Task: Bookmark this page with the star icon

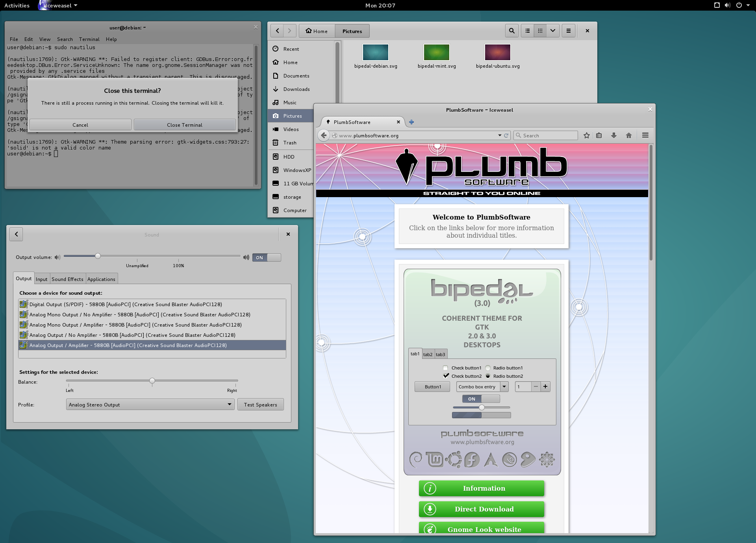Action: click(x=587, y=135)
